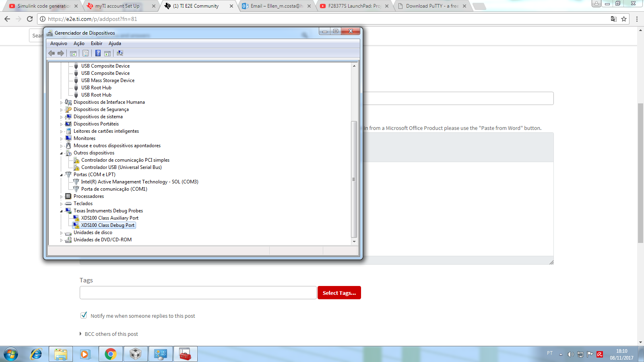Expand Dispositivos de Segurança node
644x362 pixels.
point(62,110)
